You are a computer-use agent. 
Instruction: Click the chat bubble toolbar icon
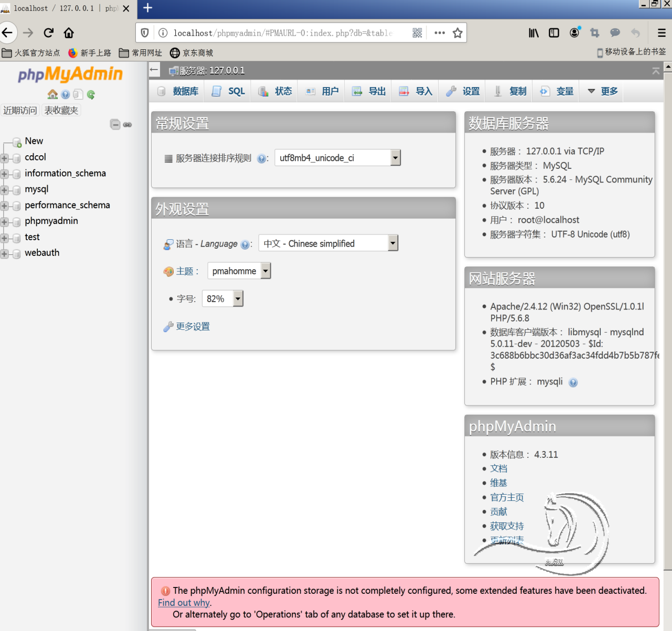point(615,33)
